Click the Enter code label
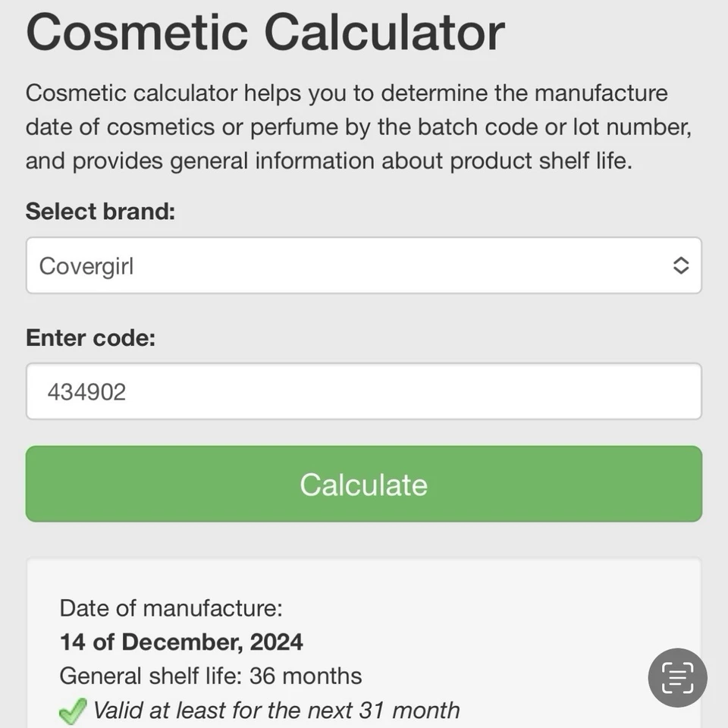The image size is (728, 728). pyautogui.click(x=90, y=338)
